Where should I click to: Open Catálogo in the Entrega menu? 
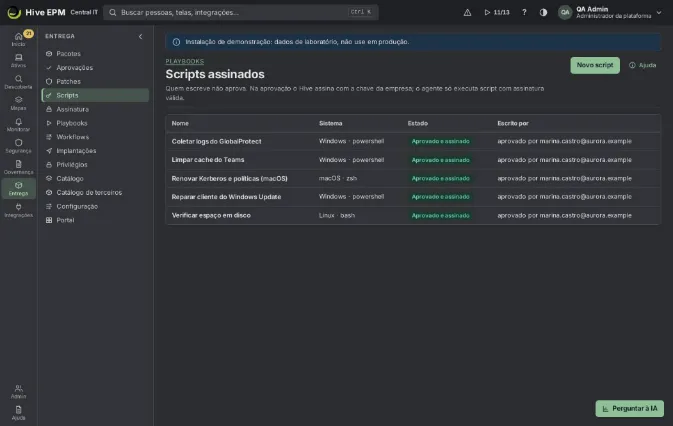pyautogui.click(x=95, y=178)
